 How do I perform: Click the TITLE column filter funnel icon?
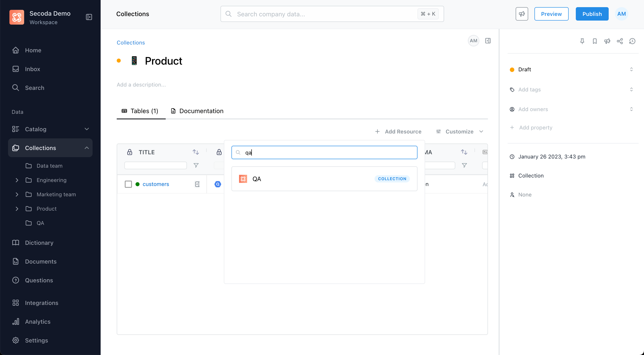pyautogui.click(x=196, y=165)
